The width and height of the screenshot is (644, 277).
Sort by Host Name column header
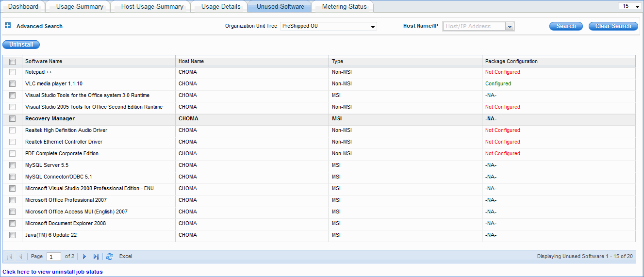(x=252, y=62)
